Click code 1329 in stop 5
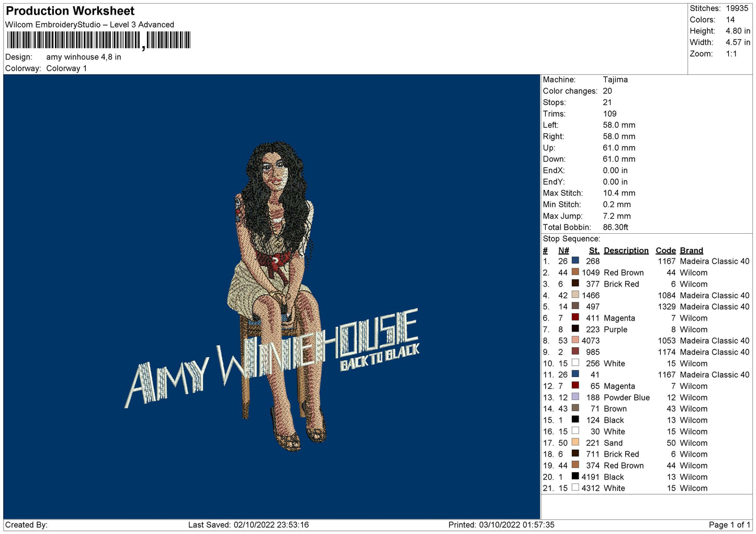 point(667,306)
